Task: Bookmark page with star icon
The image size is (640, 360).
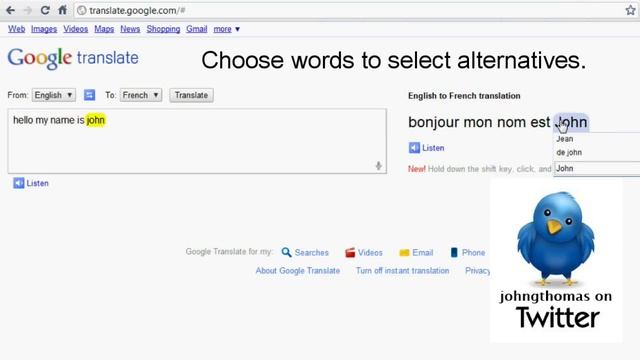Action: [631, 10]
